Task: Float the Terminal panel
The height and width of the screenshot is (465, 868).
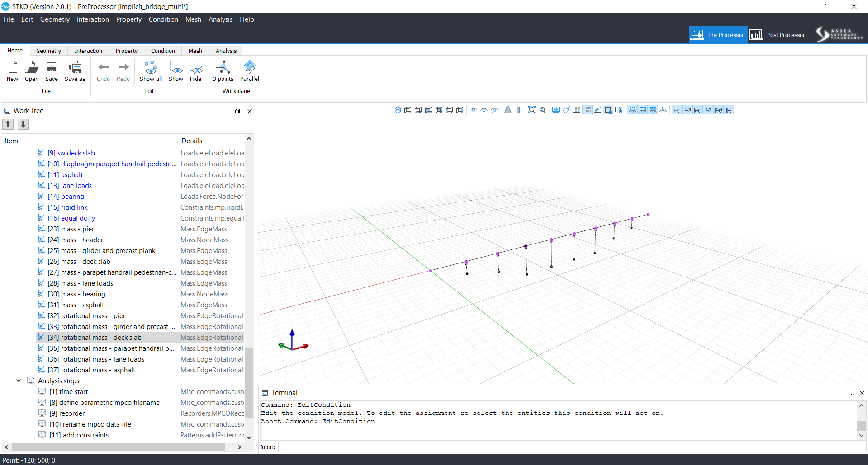Action: [850, 393]
